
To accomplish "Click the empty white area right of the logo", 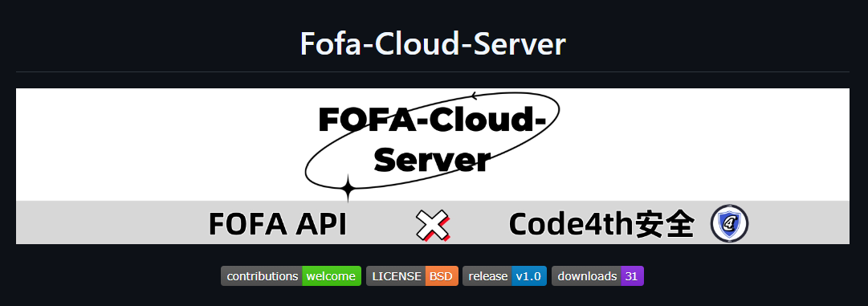I will (x=703, y=144).
